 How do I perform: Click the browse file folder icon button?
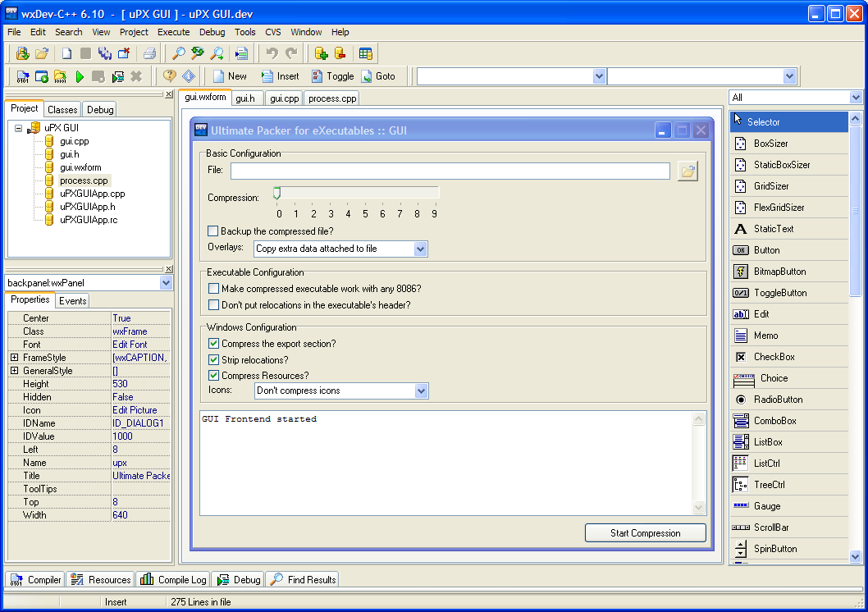click(688, 171)
